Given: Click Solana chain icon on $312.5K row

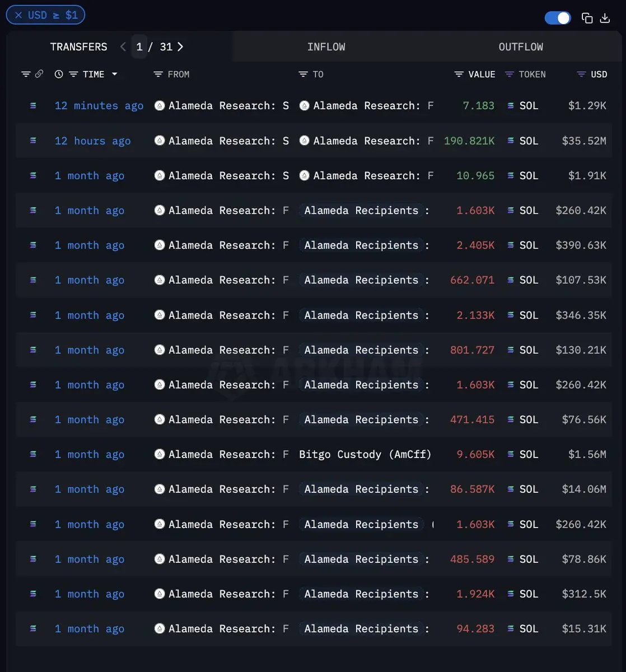Looking at the screenshot, I should coord(33,594).
